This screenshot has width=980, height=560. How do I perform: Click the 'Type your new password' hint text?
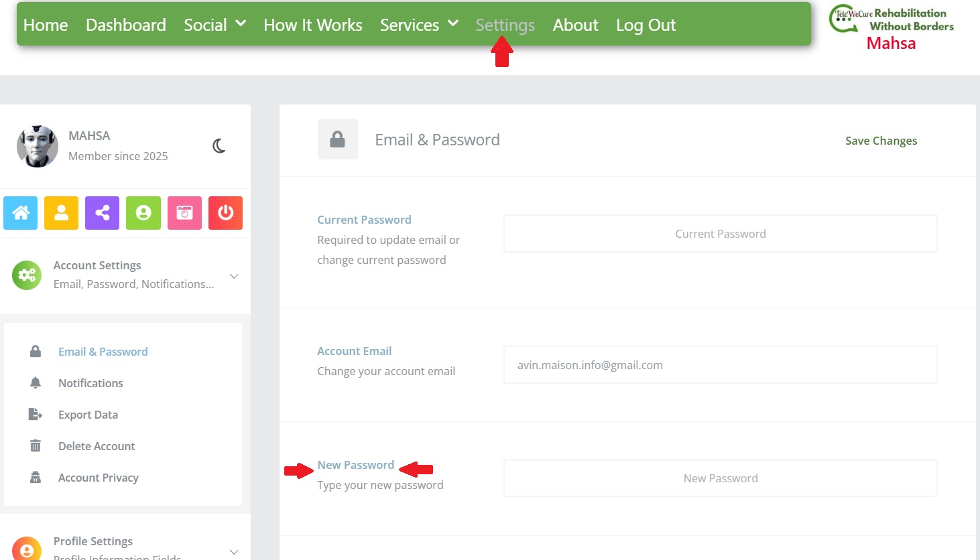click(x=381, y=485)
